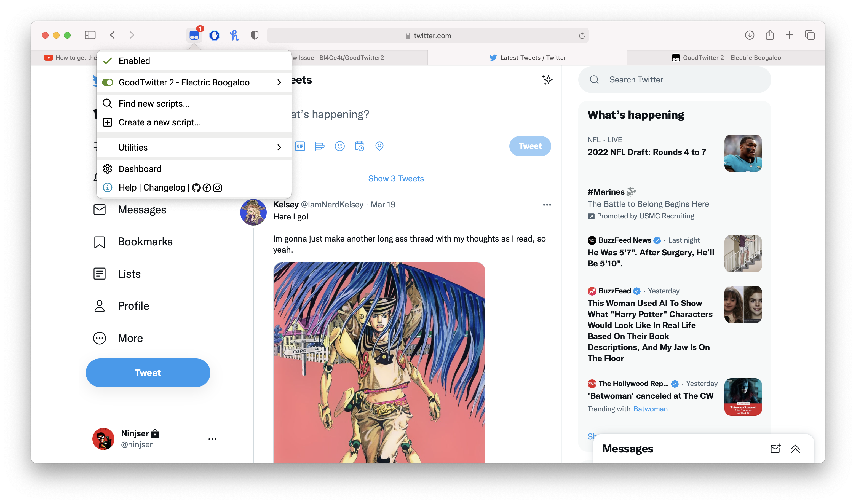Expand GoodTwitter 2 script submenu chevron
This screenshot has height=504, width=856.
(279, 82)
